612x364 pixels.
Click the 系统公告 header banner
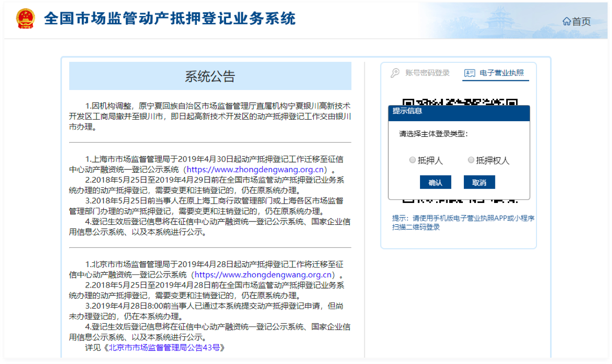tap(210, 76)
